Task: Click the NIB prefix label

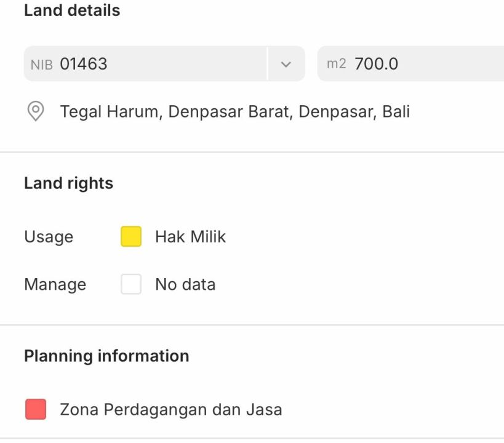Action: (x=42, y=64)
